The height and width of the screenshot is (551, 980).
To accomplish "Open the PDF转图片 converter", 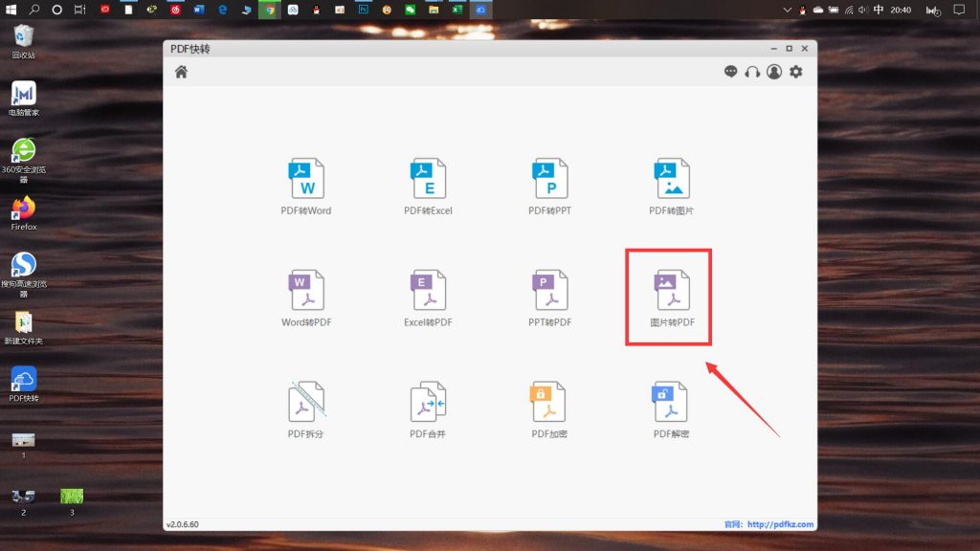I will point(671,187).
